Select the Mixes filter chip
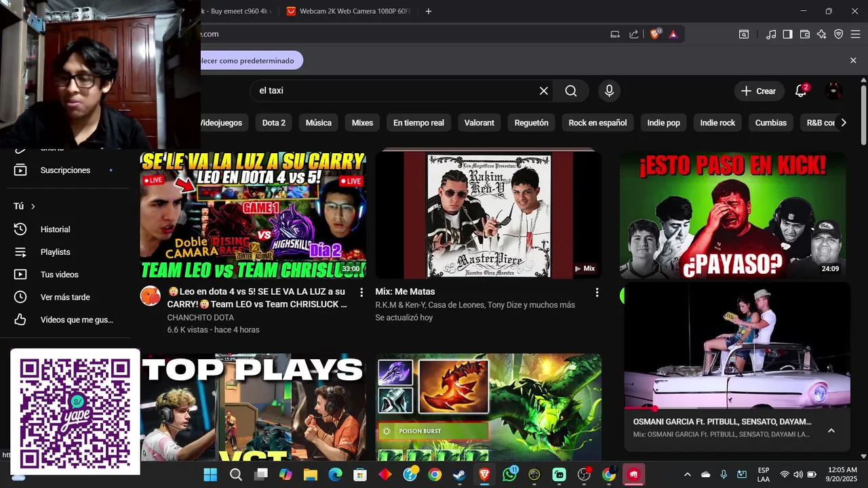This screenshot has height=488, width=868. tap(362, 123)
